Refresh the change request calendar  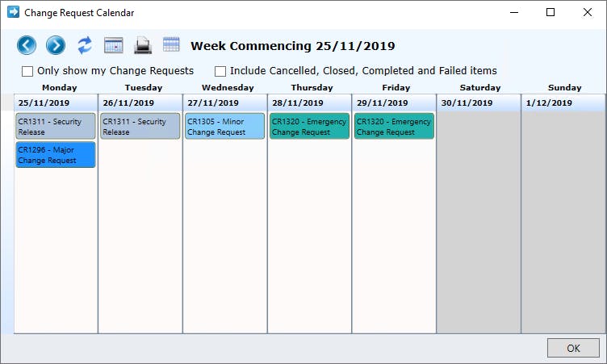[x=85, y=45]
